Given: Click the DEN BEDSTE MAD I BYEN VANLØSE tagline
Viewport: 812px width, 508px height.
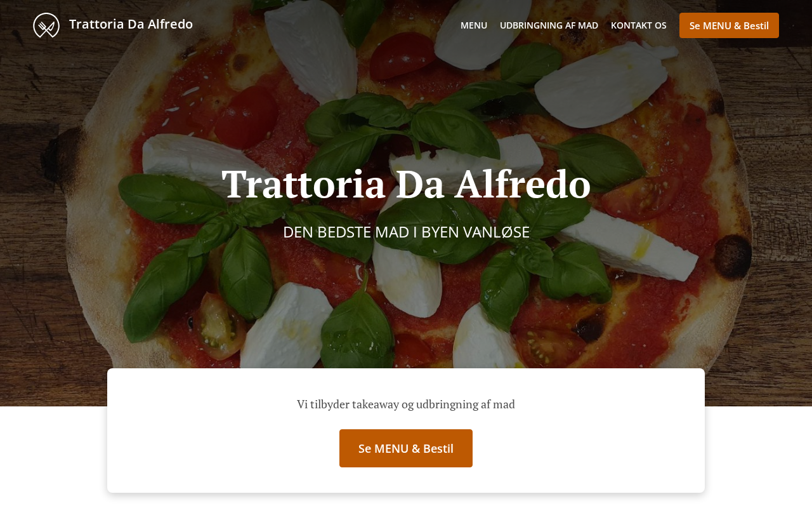Looking at the screenshot, I should pos(406,232).
